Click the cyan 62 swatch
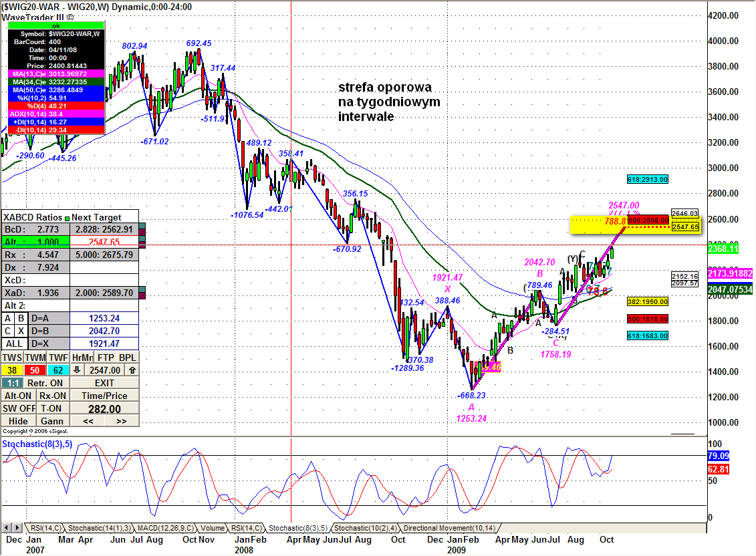This screenshot has width=756, height=556. tap(58, 370)
